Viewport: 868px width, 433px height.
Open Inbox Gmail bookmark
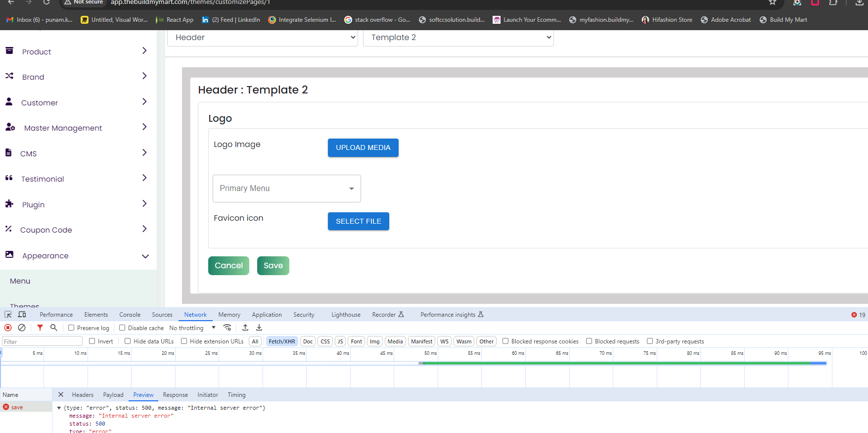39,20
